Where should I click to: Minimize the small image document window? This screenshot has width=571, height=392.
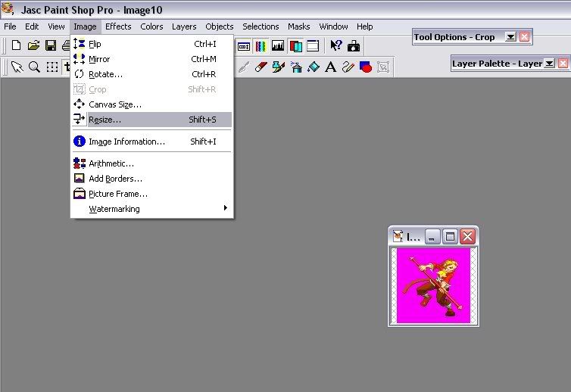(432, 237)
